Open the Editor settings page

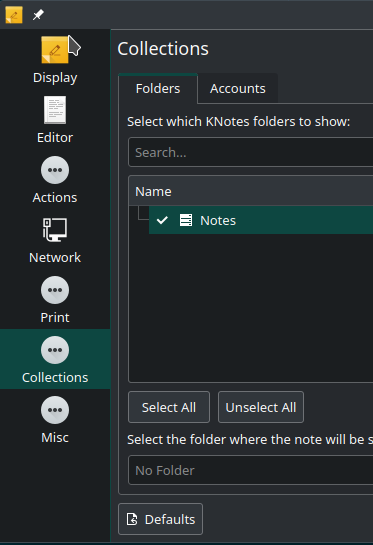point(55,120)
